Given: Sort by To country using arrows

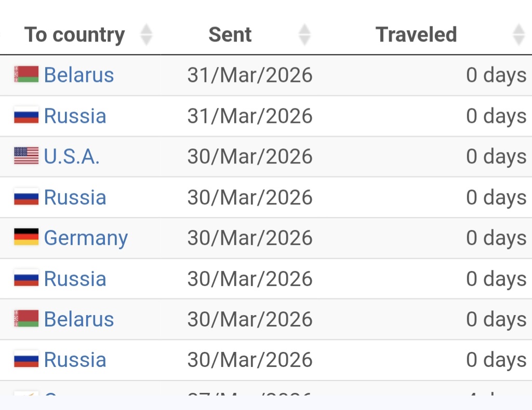Looking at the screenshot, I should (x=147, y=35).
